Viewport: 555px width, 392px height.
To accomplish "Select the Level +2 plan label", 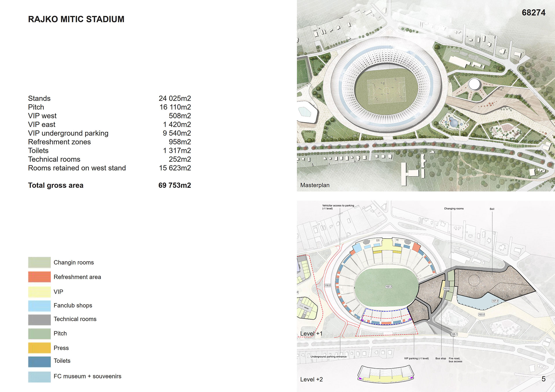I will [311, 380].
